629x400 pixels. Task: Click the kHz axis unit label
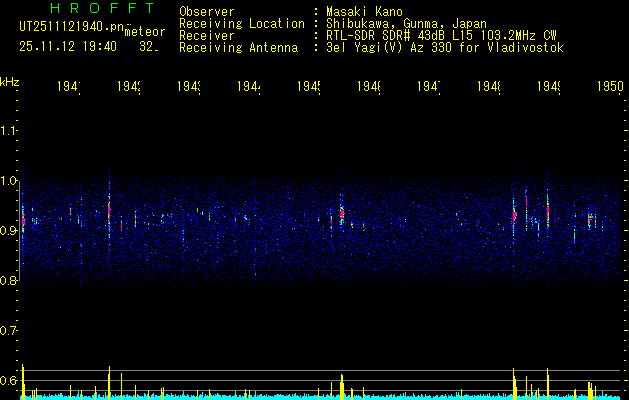tap(9, 82)
